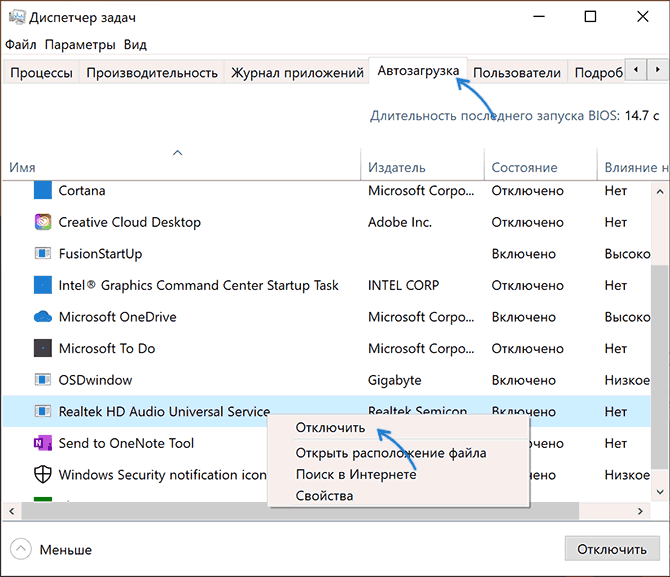Switch to the Пользователи tab
Viewport: 670px width, 577px height.
point(517,72)
